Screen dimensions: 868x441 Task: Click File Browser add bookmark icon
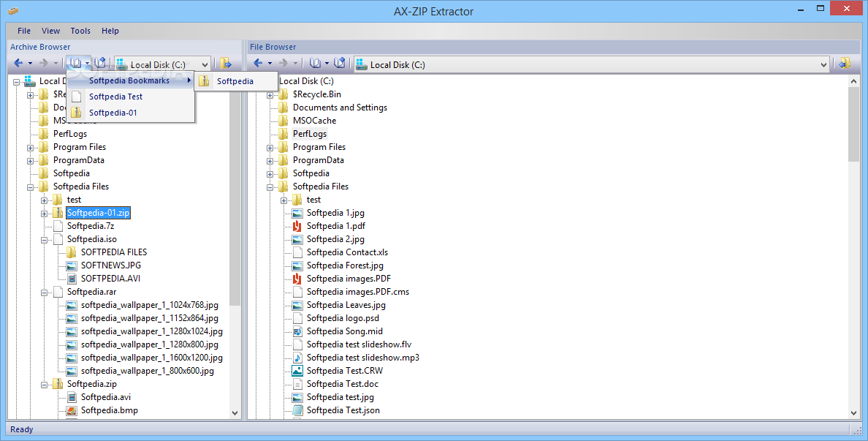[339, 64]
